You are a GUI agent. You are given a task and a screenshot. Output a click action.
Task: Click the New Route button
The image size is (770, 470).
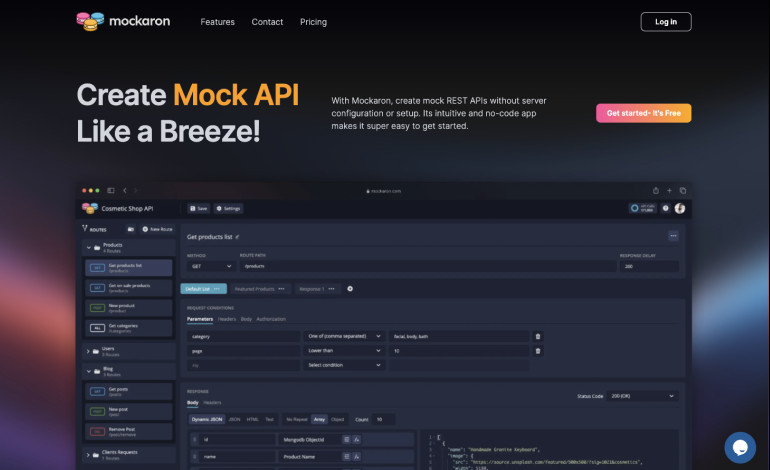157,229
